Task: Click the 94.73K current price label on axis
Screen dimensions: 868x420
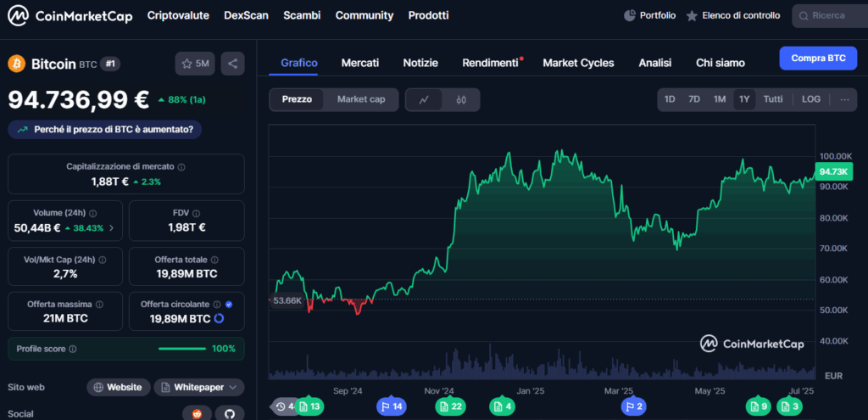Action: [834, 171]
